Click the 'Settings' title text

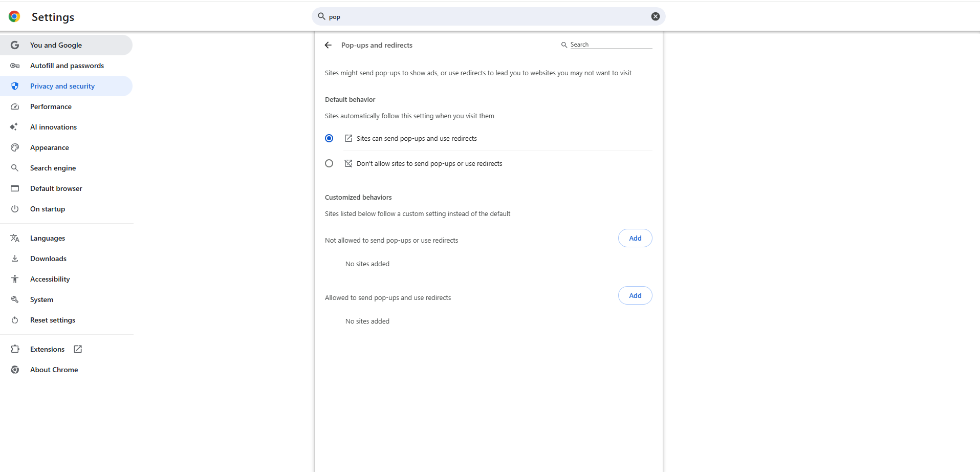[x=53, y=17]
